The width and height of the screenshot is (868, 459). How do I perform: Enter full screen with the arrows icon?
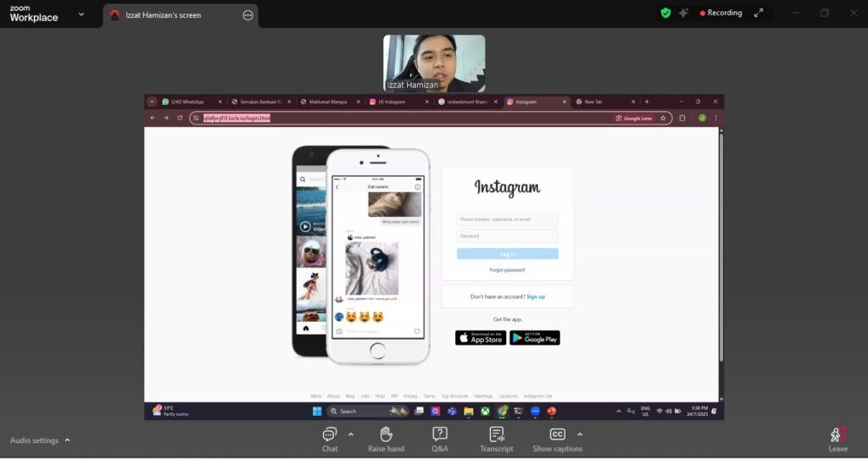759,13
